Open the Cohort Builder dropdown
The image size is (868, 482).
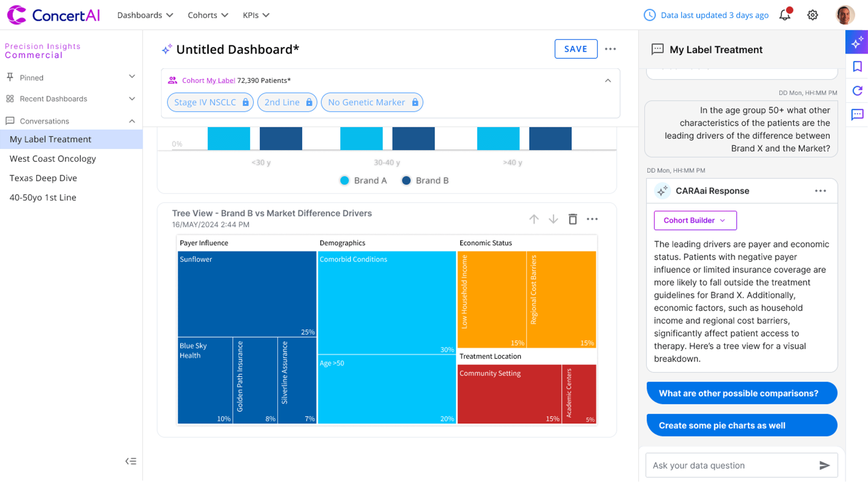tap(695, 221)
